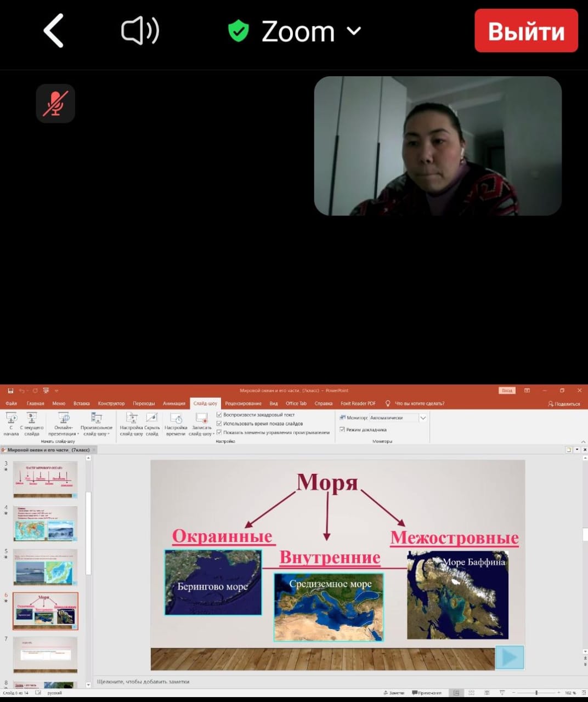The image size is (588, 702).
Task: Expand the Zoom meeting title dropdown
Action: coord(354,31)
